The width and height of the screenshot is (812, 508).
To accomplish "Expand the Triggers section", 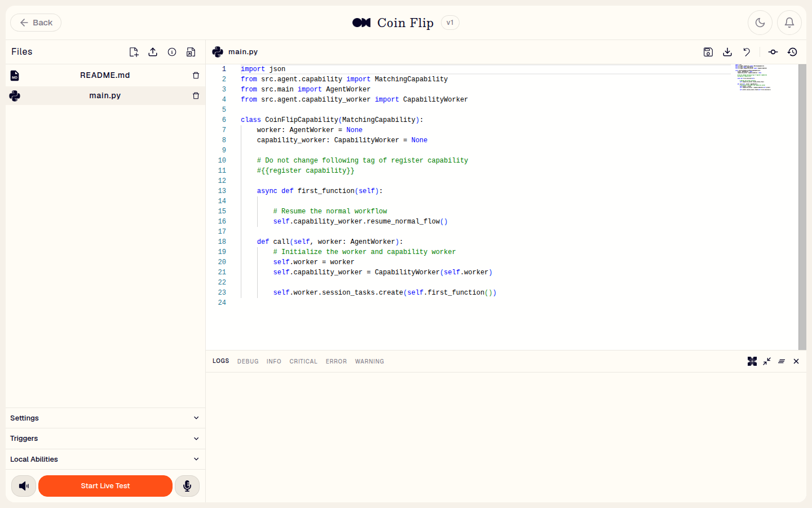I will pyautogui.click(x=105, y=439).
